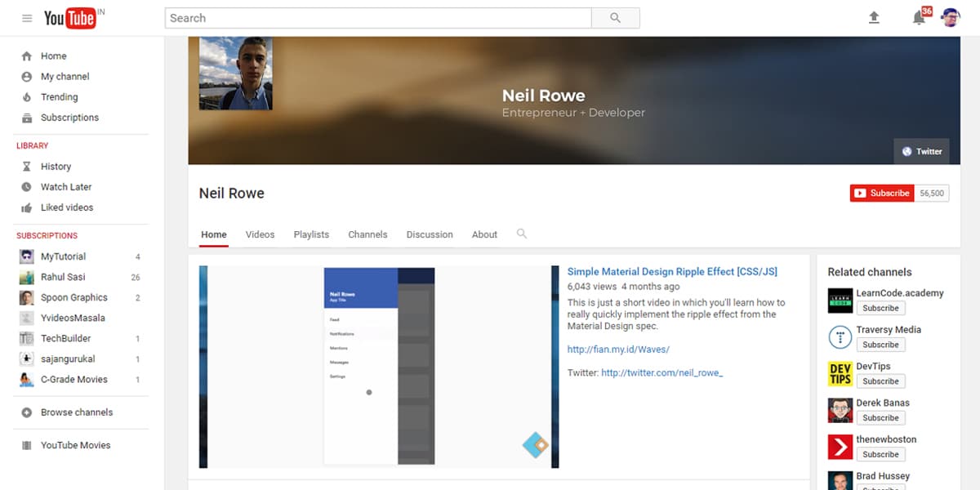Screen dimensions: 980x490
Task: Click the magnifier search button
Action: pyautogui.click(x=616, y=18)
